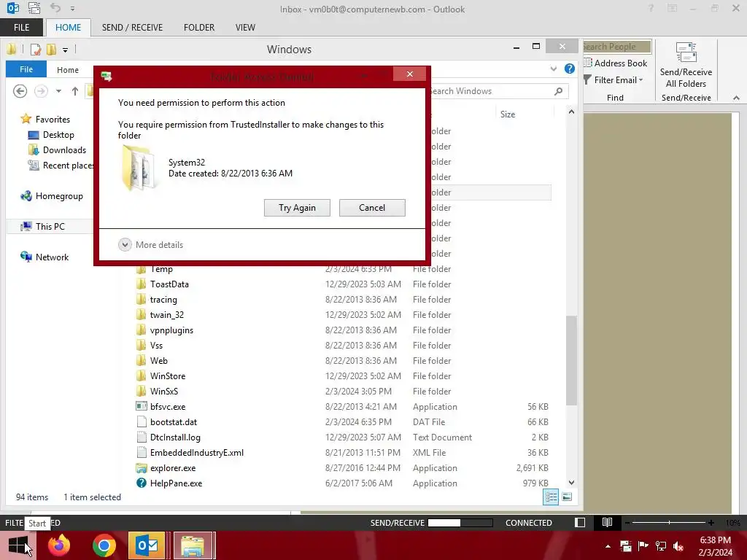
Task: Switch to Outlook HOME tab
Action: [68, 28]
